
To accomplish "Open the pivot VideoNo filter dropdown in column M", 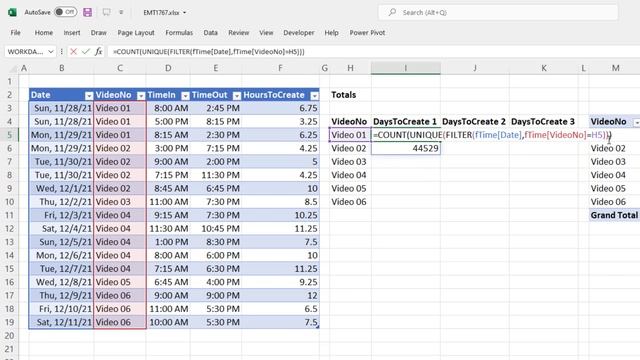I will point(636,122).
